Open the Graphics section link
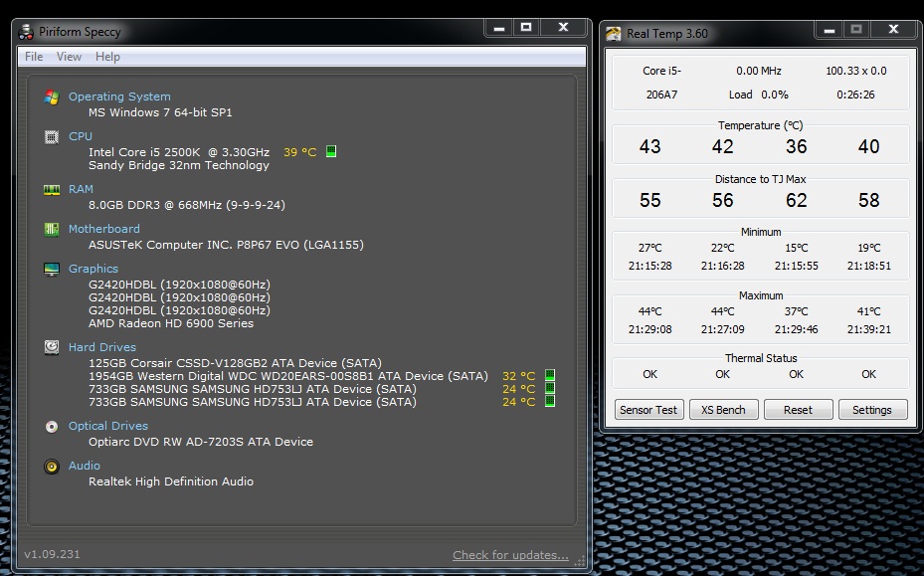Viewport: 924px width, 576px height. pyautogui.click(x=93, y=269)
